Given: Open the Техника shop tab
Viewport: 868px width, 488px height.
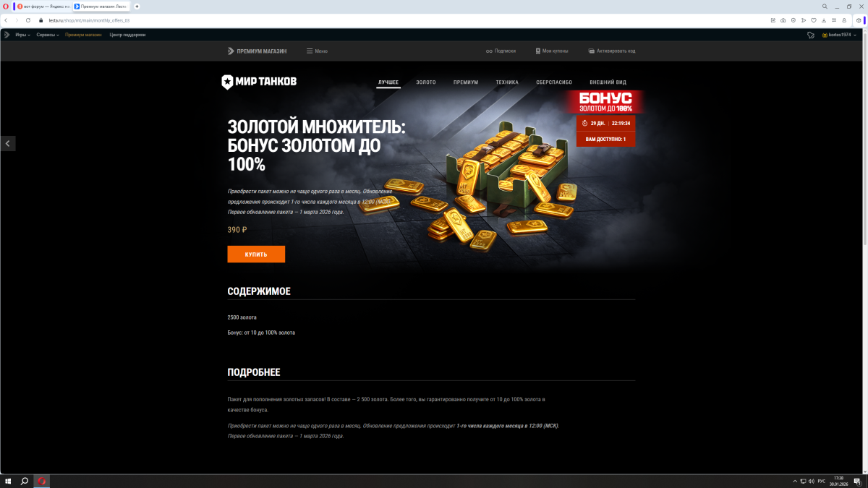Looking at the screenshot, I should click(x=507, y=82).
